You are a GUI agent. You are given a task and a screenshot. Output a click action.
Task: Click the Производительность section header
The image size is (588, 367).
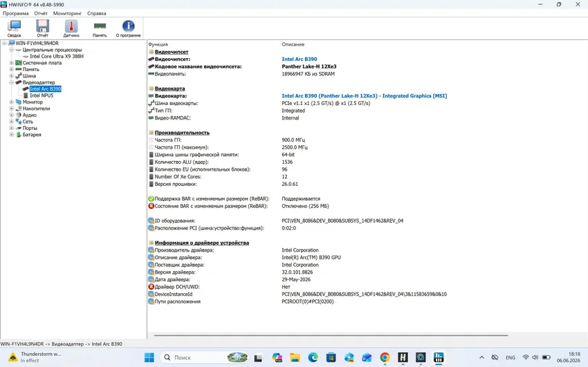pos(182,133)
